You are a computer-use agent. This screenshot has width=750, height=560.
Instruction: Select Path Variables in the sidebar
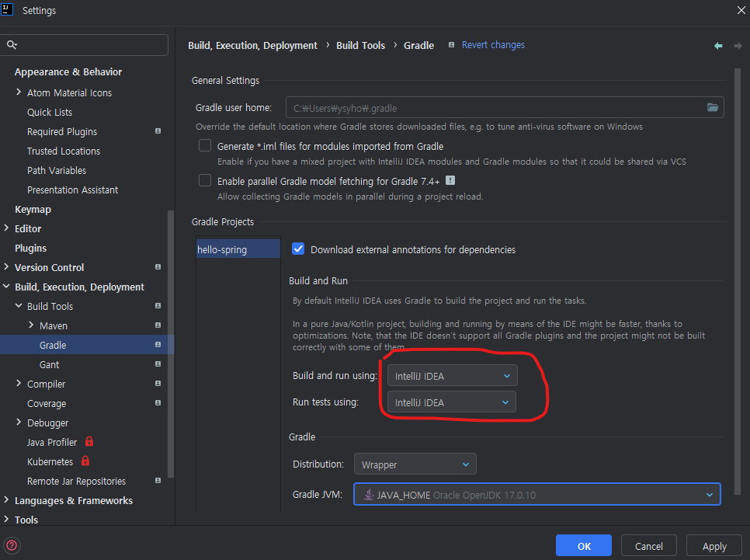[57, 170]
